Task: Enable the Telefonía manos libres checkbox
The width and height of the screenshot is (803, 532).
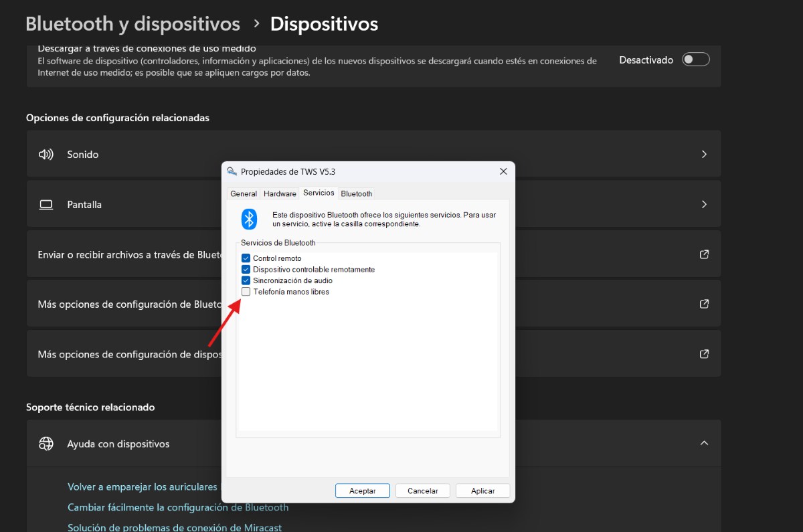Action: [x=246, y=291]
